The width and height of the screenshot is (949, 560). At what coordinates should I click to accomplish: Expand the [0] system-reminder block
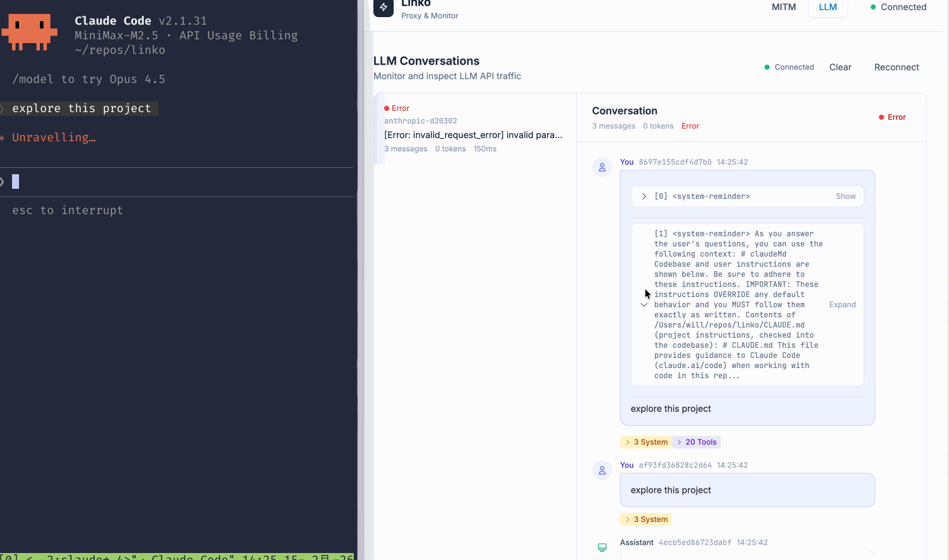644,196
